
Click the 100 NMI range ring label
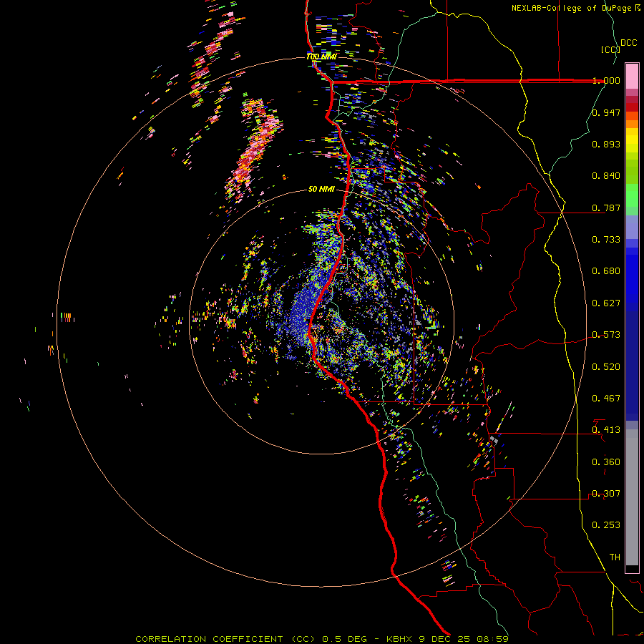(321, 57)
